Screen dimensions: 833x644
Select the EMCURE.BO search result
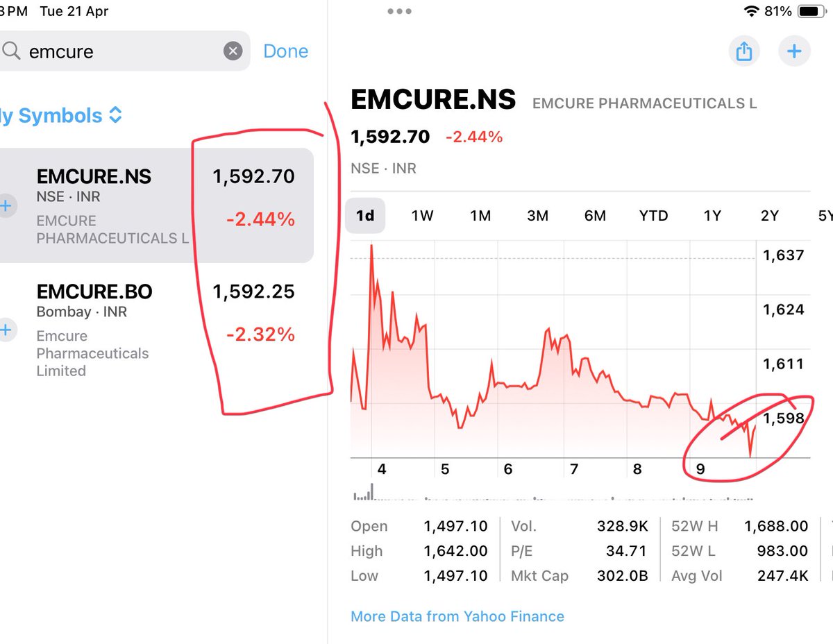click(157, 330)
